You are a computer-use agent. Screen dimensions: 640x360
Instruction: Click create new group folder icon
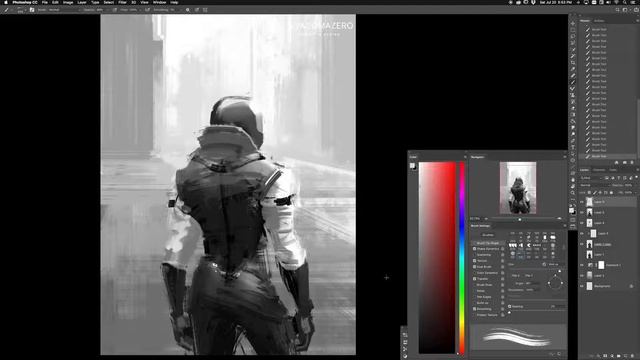coord(618,356)
